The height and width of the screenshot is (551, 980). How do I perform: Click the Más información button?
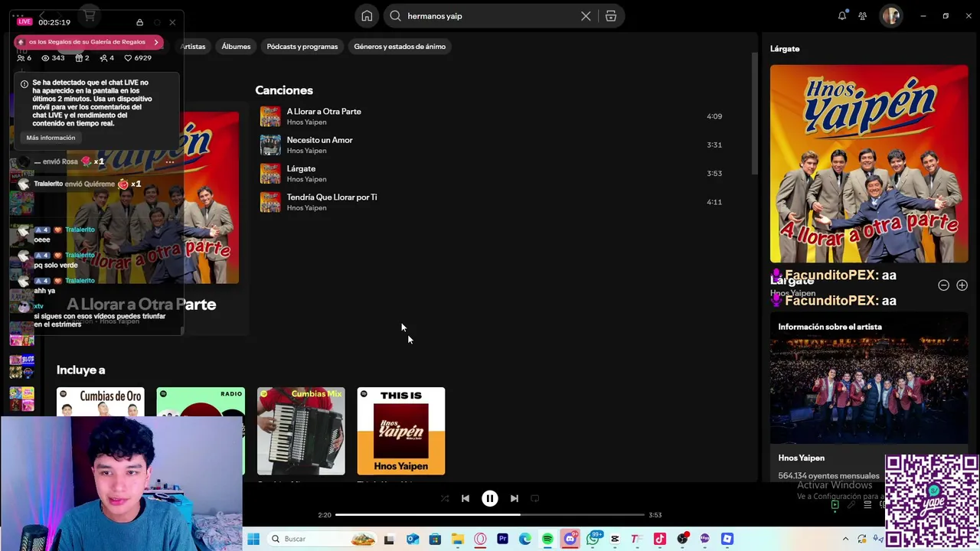click(51, 138)
